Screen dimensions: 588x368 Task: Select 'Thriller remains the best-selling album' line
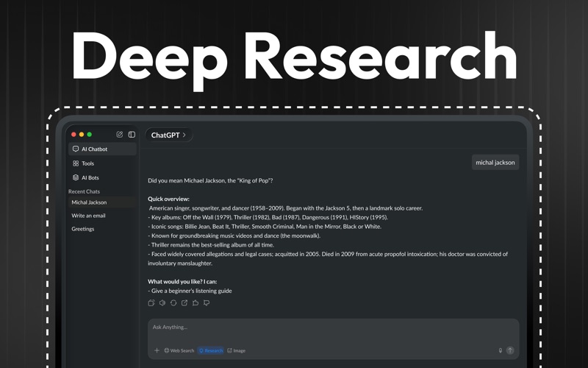point(211,245)
